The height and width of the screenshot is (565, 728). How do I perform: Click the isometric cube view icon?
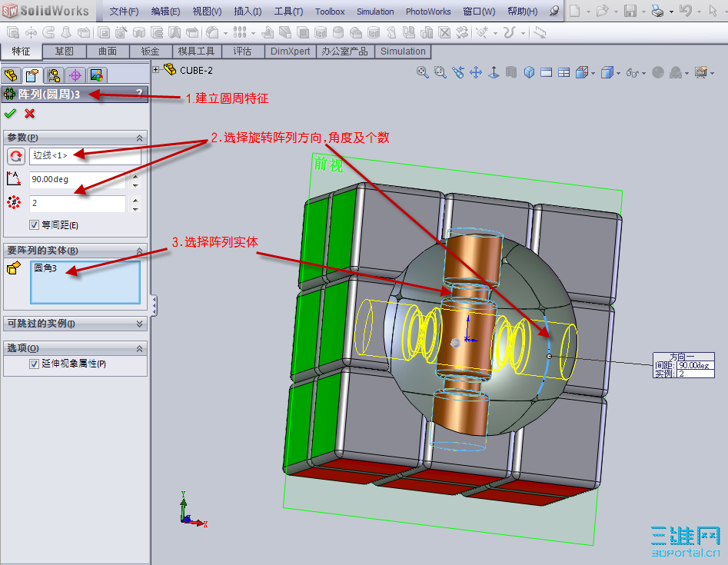tap(529, 72)
